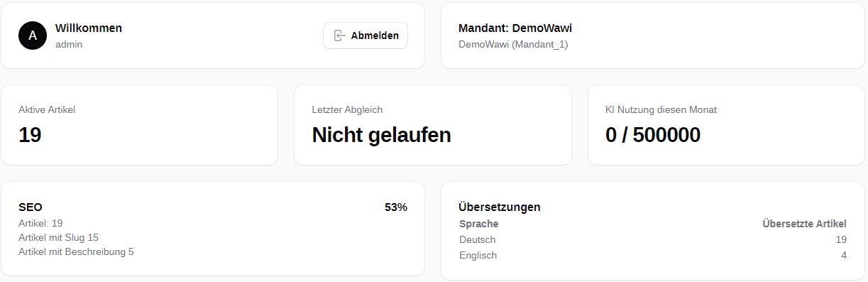Select the Willkommen heading text
The height and width of the screenshot is (282, 868).
coord(89,28)
